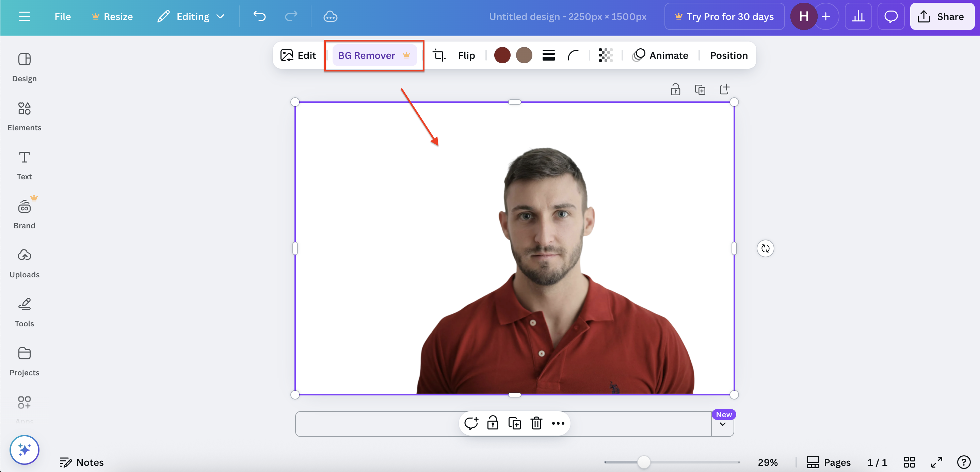Open the Uploads panel in the sidebar
The width and height of the screenshot is (980, 472).
pyautogui.click(x=25, y=263)
